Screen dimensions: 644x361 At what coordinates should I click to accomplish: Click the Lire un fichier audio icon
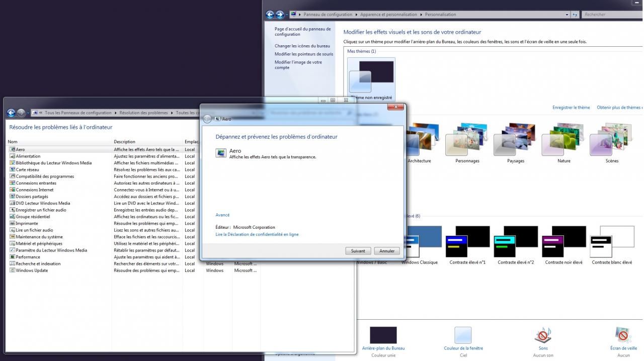pos(12,230)
